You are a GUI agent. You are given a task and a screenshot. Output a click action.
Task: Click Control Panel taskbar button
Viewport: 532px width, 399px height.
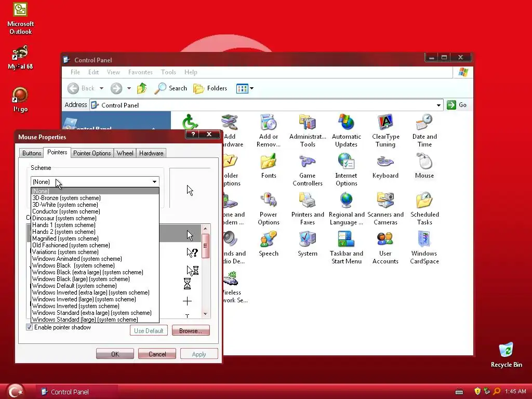77,392
